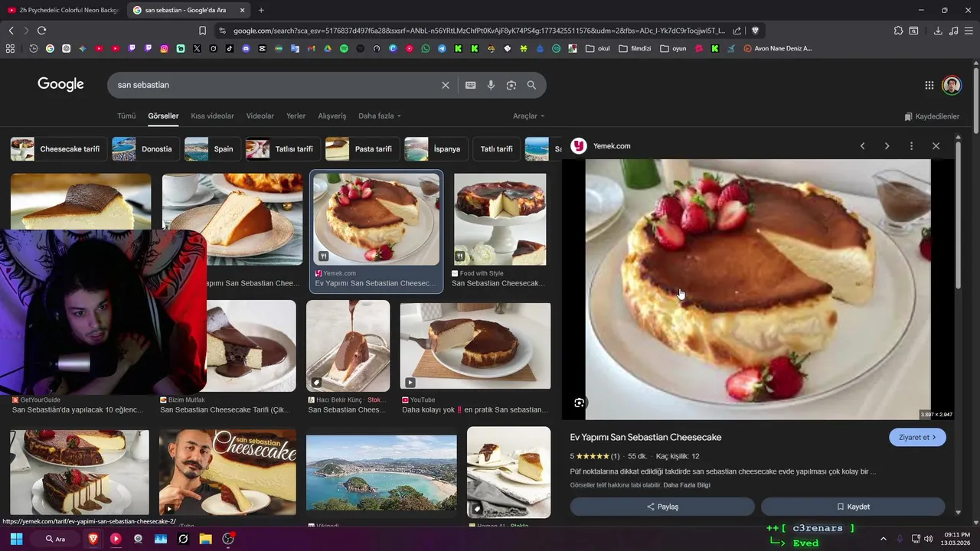Start voice search with the microphone
980x551 pixels.
[x=491, y=85]
